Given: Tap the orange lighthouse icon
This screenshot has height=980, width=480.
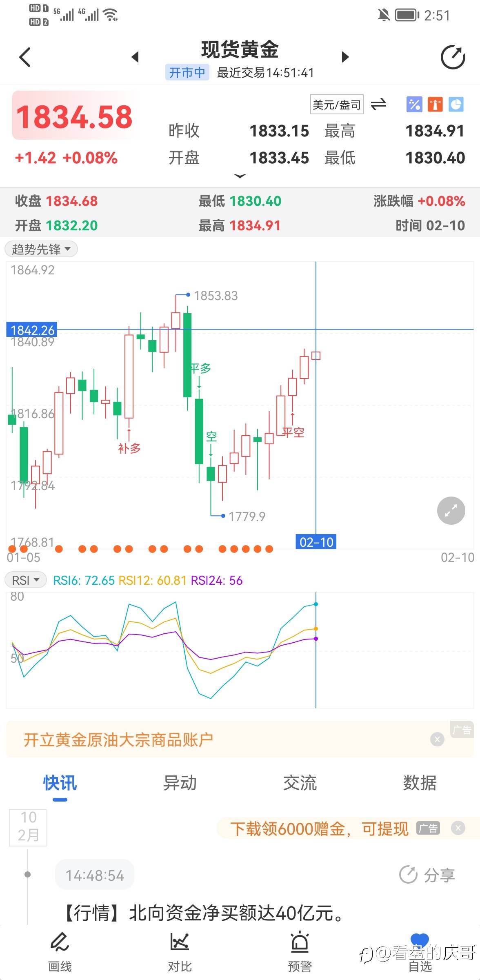Looking at the screenshot, I should tap(435, 105).
